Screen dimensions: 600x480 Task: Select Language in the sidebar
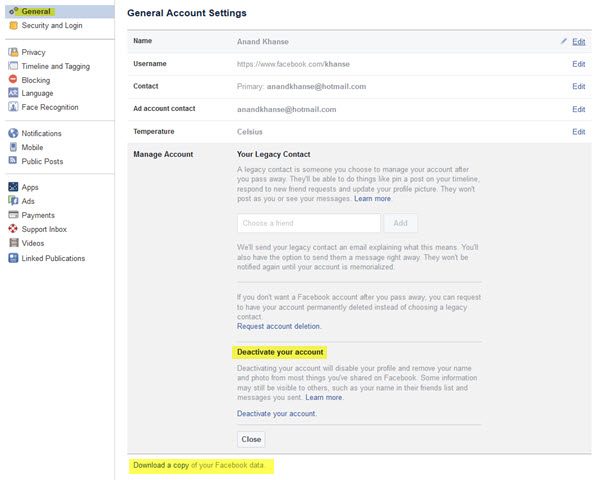tap(38, 93)
